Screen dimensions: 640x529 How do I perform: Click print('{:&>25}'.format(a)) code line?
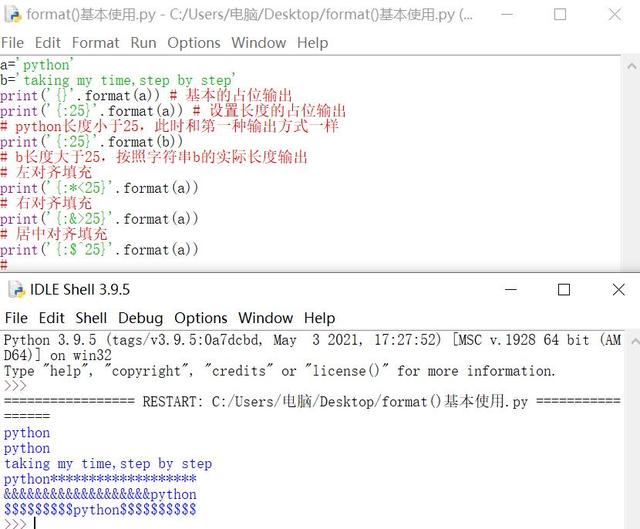[99, 219]
